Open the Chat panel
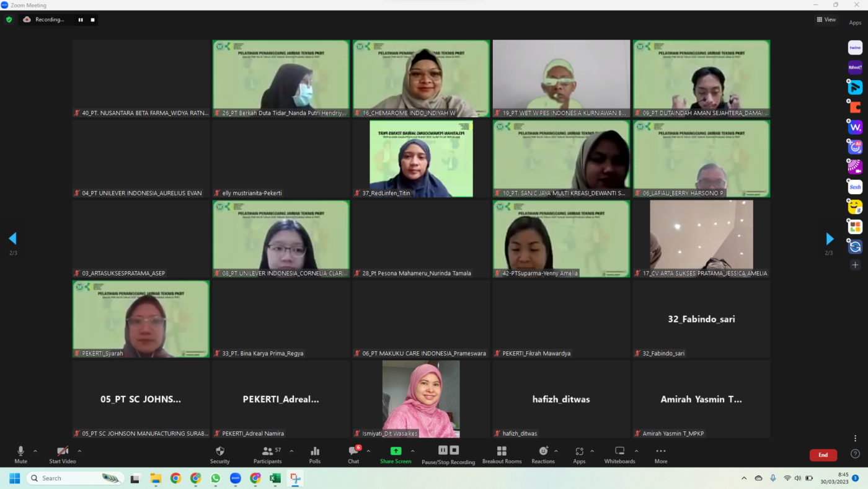868x489 pixels. point(353,454)
